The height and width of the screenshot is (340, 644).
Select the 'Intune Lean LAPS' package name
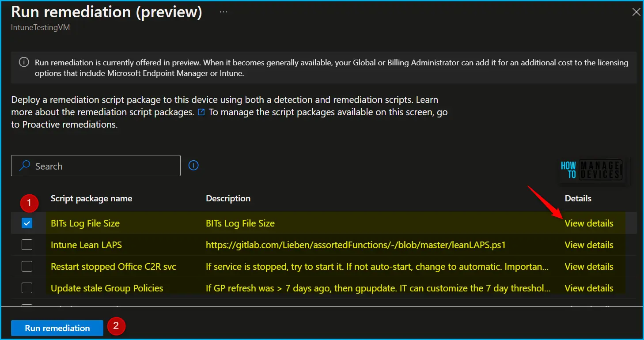[x=86, y=245]
